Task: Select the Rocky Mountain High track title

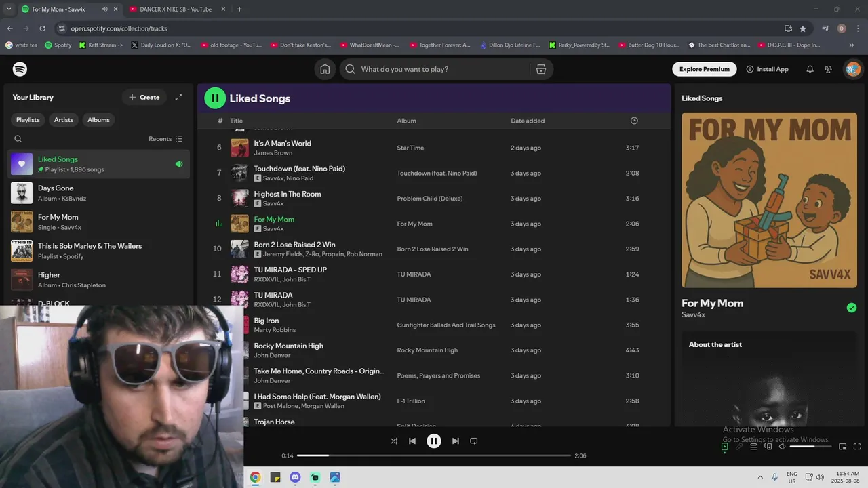Action: [288, 346]
